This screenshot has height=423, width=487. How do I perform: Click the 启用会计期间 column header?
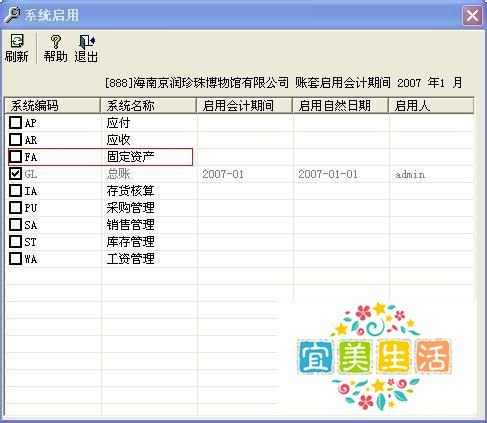click(245, 106)
